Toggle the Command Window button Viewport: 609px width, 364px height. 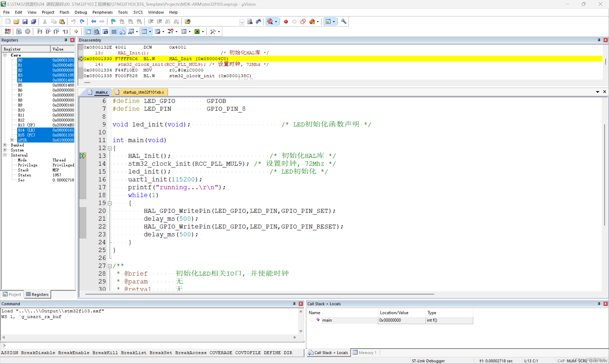coord(88,31)
